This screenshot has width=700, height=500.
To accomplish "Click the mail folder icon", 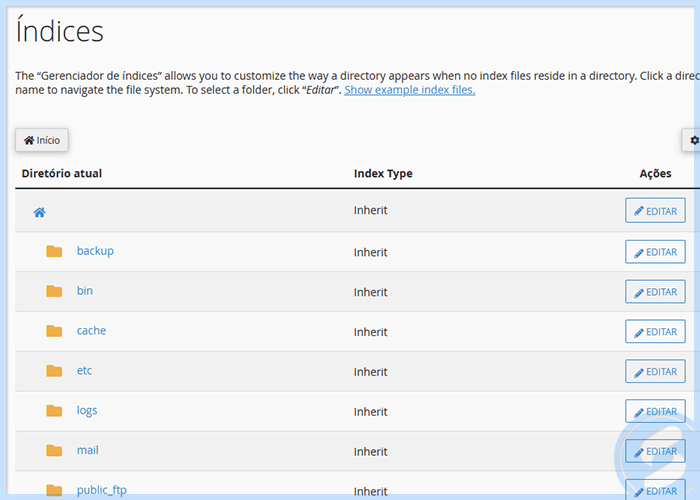I will click(54, 450).
